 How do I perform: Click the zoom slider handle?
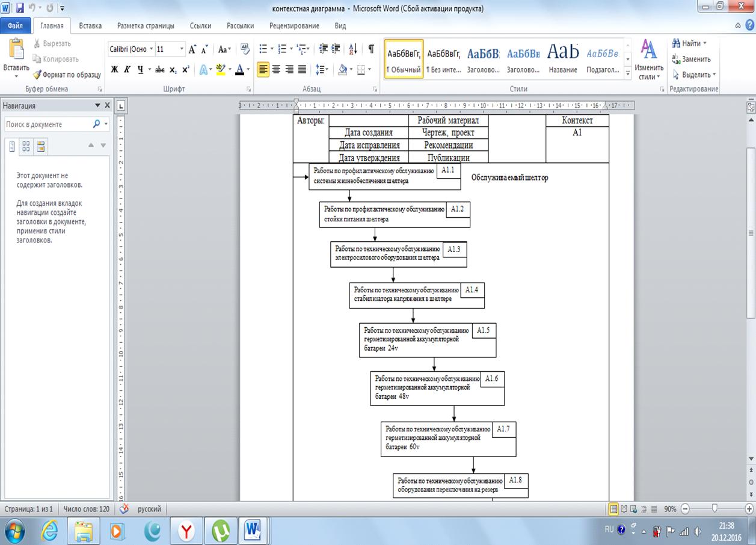[715, 509]
